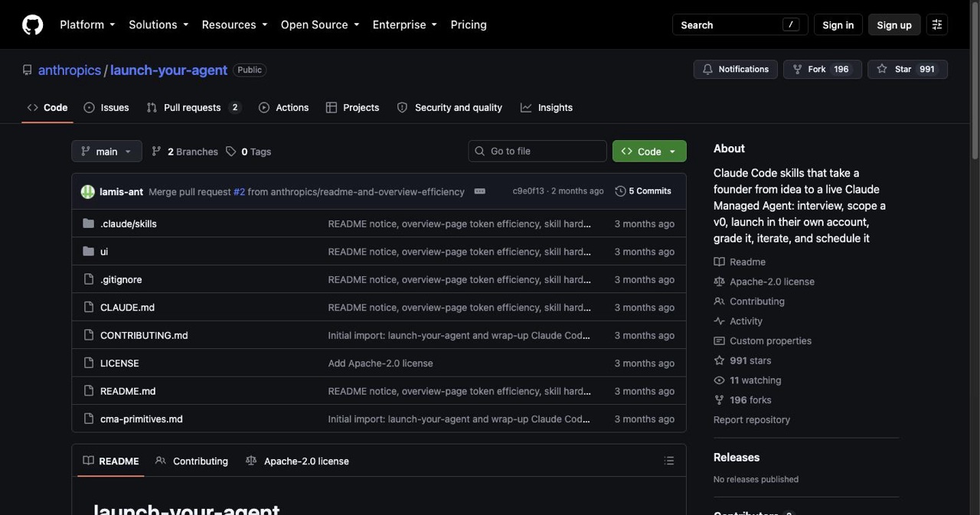View 0 Tags link

click(248, 152)
